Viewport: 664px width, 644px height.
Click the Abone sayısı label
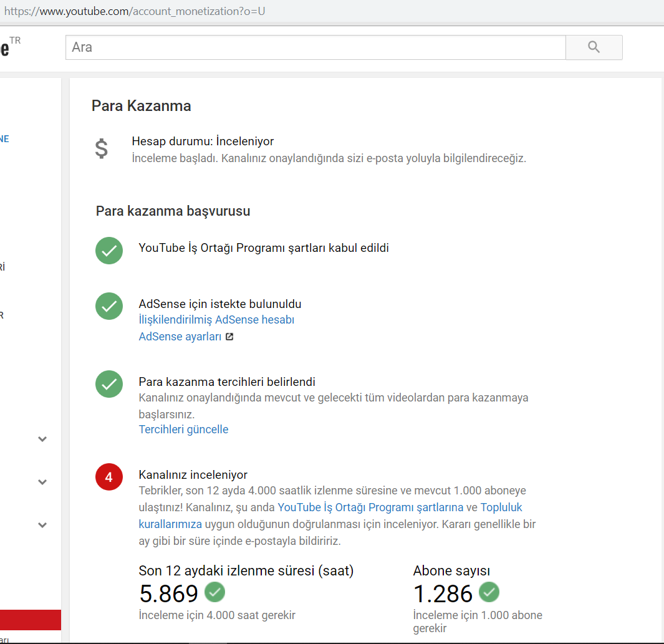(451, 571)
